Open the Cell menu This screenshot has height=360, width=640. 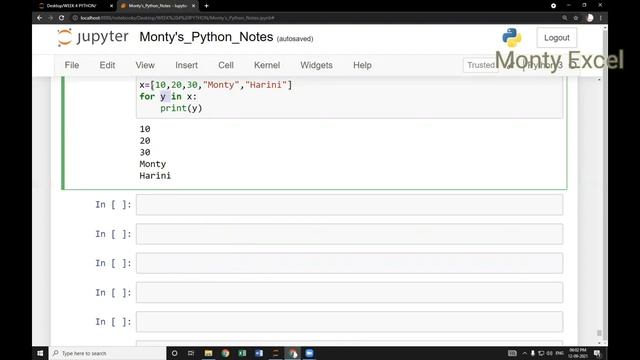point(226,65)
